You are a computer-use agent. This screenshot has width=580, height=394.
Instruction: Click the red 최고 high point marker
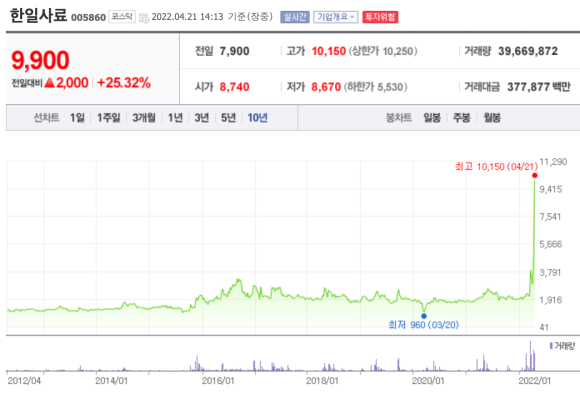(x=535, y=175)
